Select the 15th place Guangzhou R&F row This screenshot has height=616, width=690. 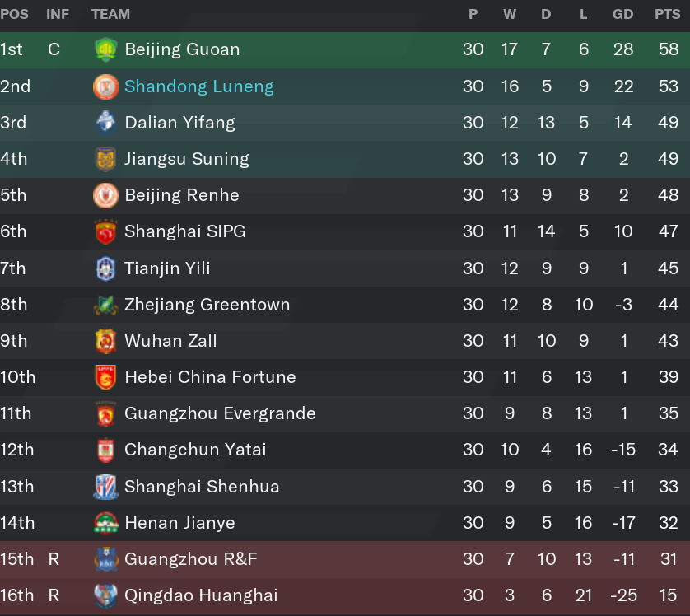point(345,559)
